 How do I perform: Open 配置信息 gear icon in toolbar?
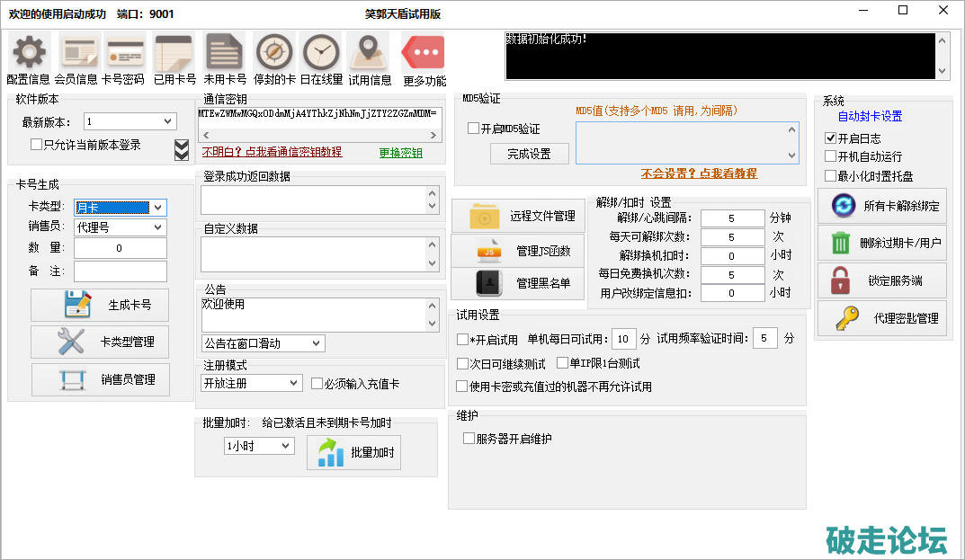click(x=28, y=53)
